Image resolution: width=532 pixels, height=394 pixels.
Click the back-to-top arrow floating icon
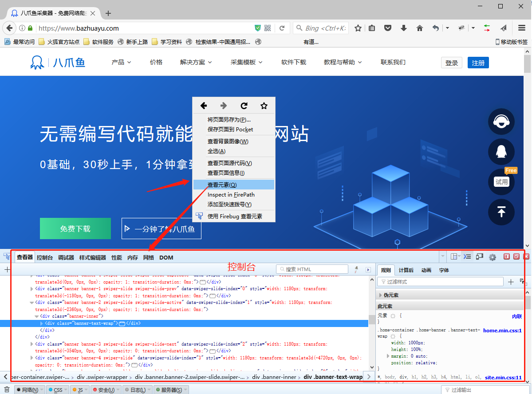[x=501, y=212]
